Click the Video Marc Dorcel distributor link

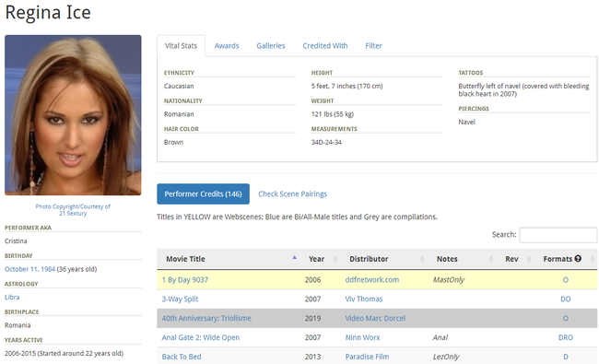click(375, 318)
